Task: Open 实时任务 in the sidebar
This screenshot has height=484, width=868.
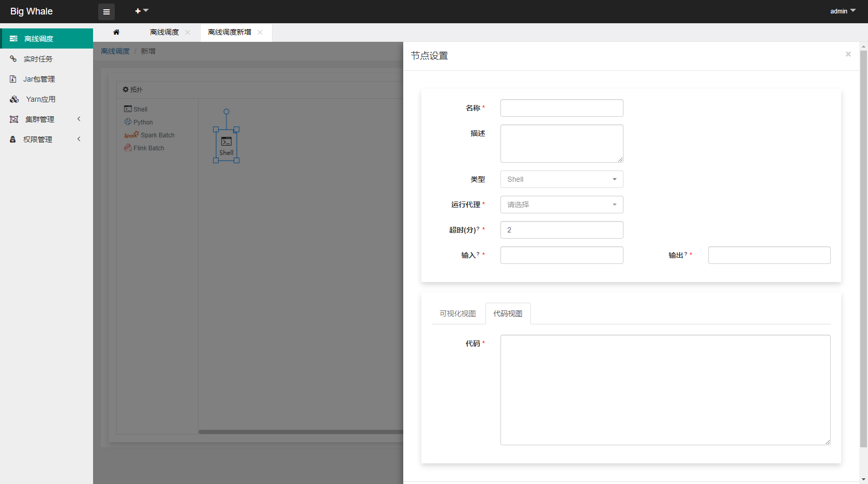Action: [x=47, y=59]
